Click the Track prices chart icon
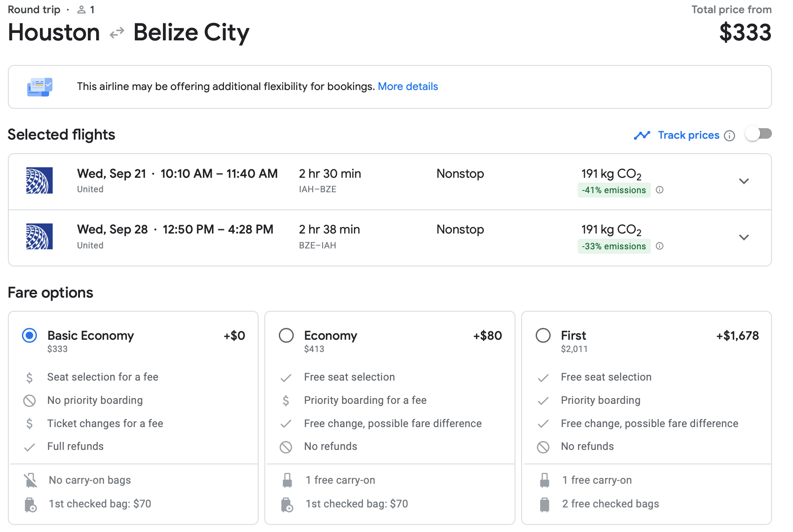Image resolution: width=793 pixels, height=532 pixels. coord(642,135)
